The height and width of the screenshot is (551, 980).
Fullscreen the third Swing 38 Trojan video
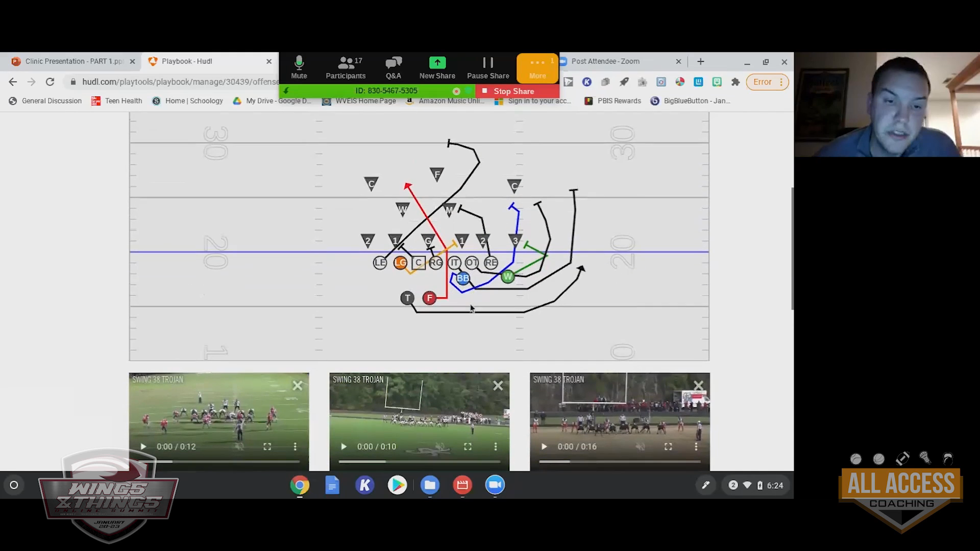(668, 446)
